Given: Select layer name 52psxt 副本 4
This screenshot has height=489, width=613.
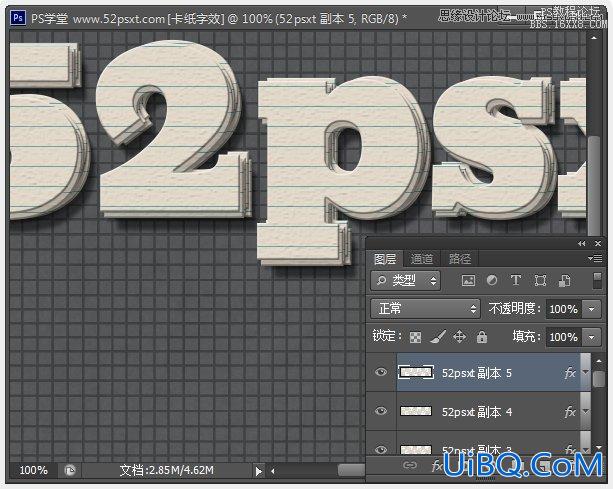Looking at the screenshot, I should [477, 412].
